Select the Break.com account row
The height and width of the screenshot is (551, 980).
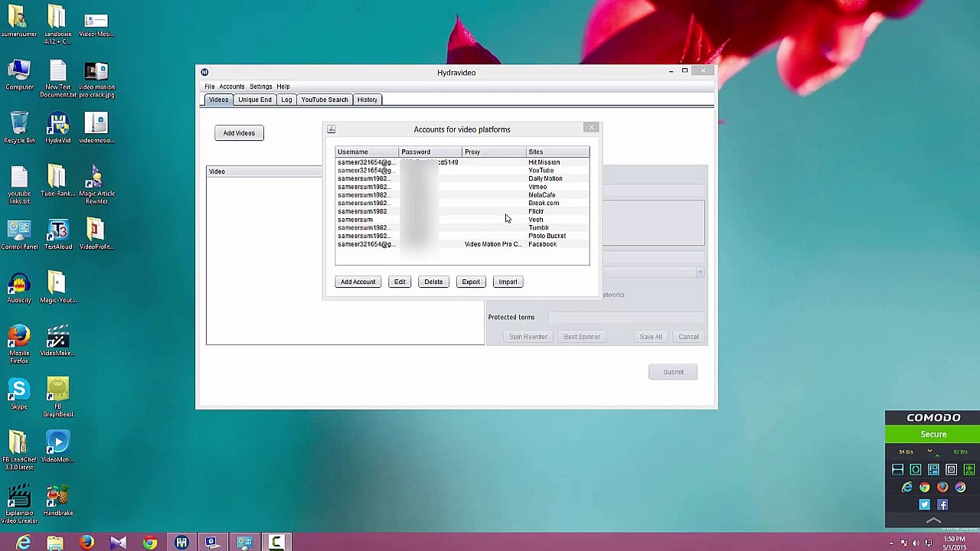pos(462,203)
